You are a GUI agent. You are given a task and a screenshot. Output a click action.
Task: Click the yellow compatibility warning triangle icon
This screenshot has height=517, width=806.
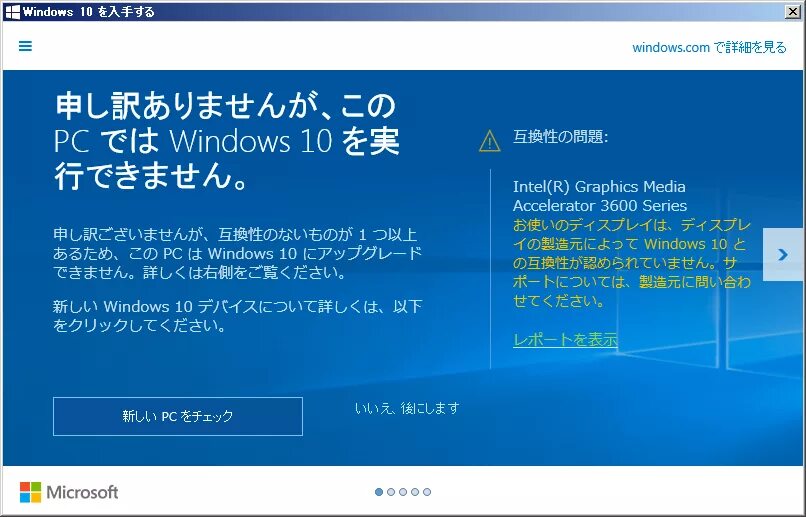[x=489, y=141]
